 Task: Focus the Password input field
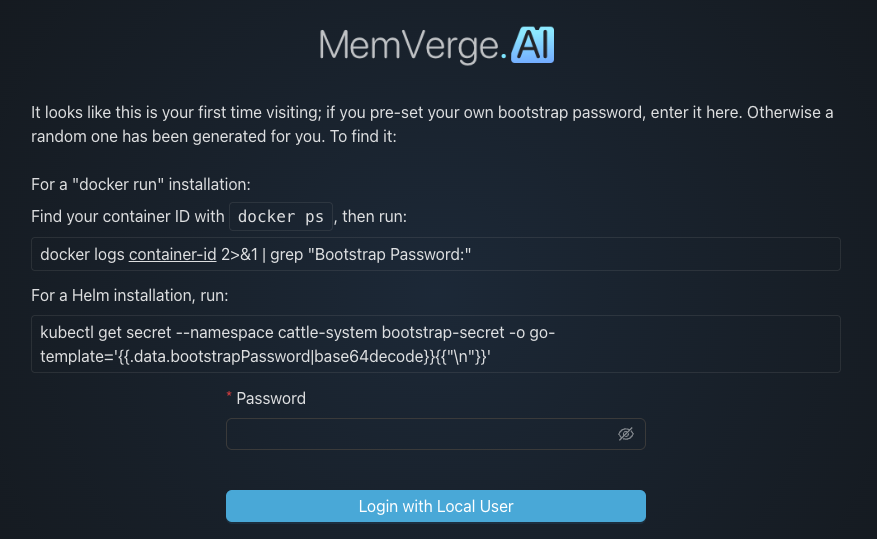coord(420,434)
